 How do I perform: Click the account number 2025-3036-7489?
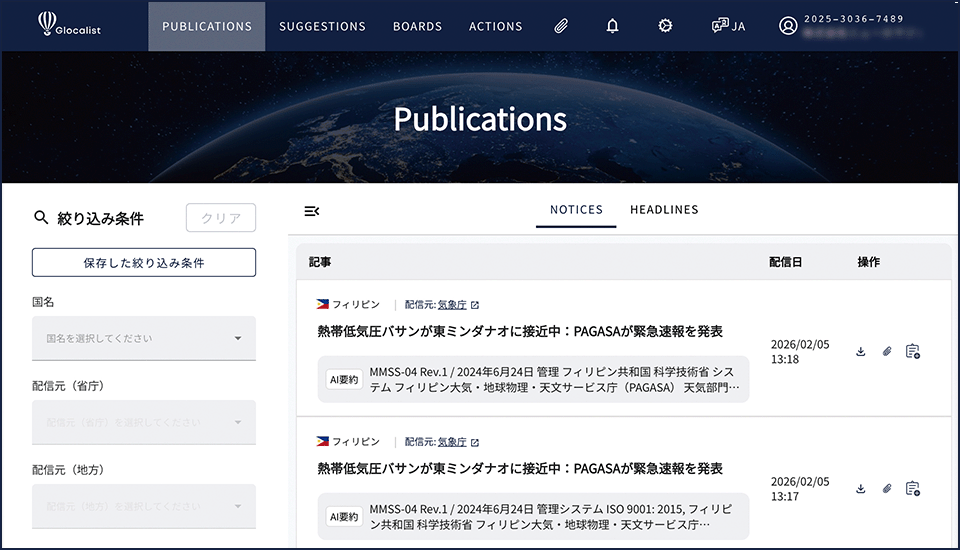[853, 19]
